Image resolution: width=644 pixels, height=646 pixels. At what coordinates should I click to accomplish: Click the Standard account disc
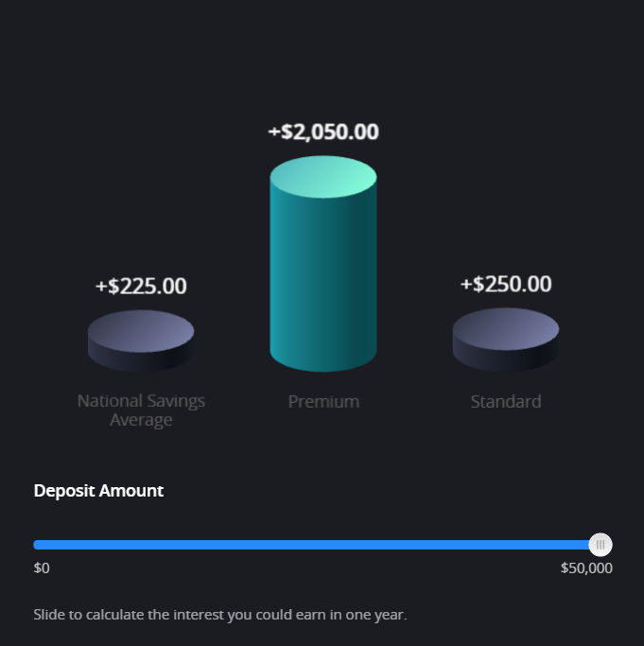[x=505, y=333]
